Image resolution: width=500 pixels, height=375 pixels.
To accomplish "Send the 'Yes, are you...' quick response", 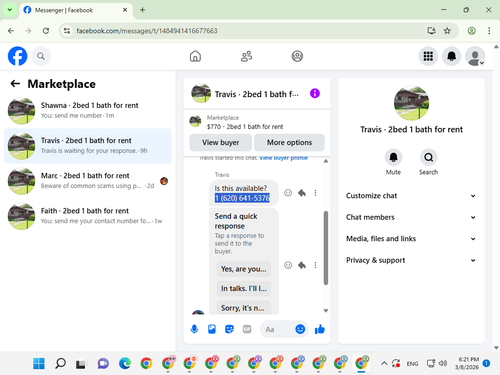I will [x=244, y=269].
